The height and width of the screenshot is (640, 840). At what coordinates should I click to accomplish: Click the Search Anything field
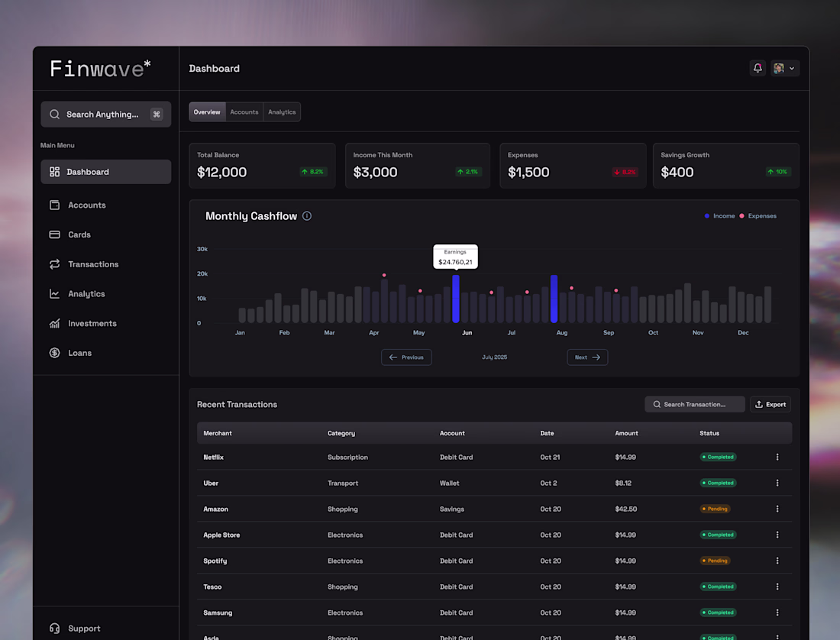click(x=105, y=114)
